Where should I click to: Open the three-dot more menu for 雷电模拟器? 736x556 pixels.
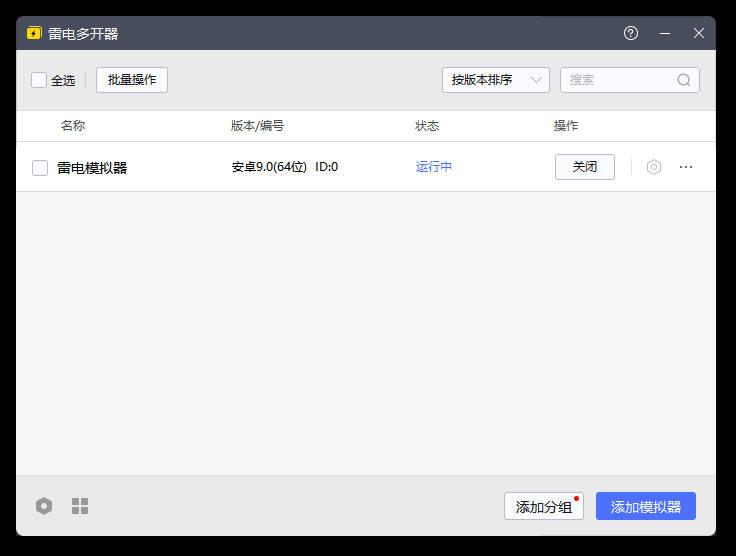686,167
